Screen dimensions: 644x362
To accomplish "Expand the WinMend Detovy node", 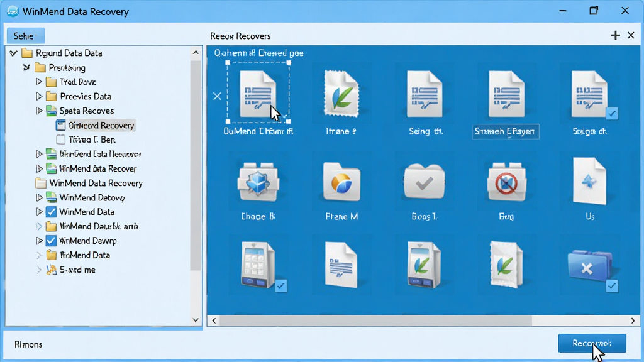I will point(39,197).
